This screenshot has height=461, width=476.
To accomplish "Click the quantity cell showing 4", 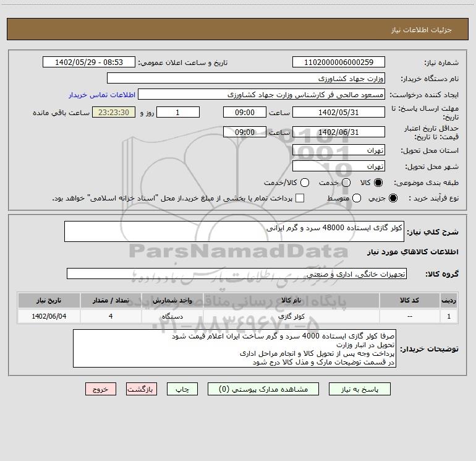I will (111, 316).
